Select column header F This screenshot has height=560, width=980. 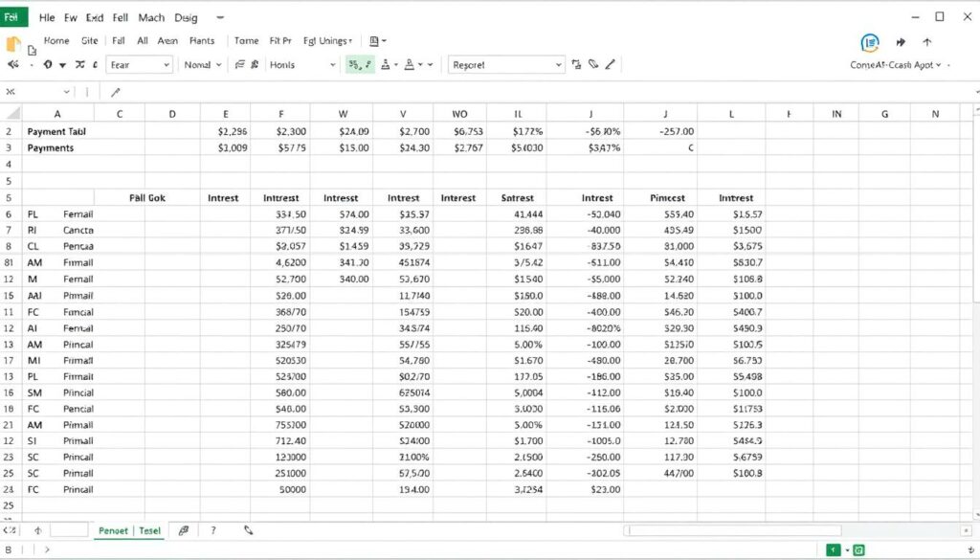pyautogui.click(x=280, y=114)
